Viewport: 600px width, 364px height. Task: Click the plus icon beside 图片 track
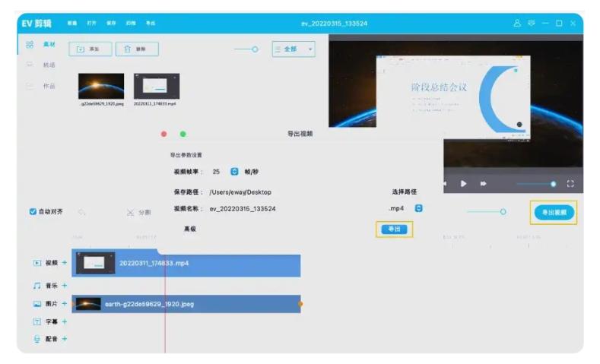tap(65, 304)
